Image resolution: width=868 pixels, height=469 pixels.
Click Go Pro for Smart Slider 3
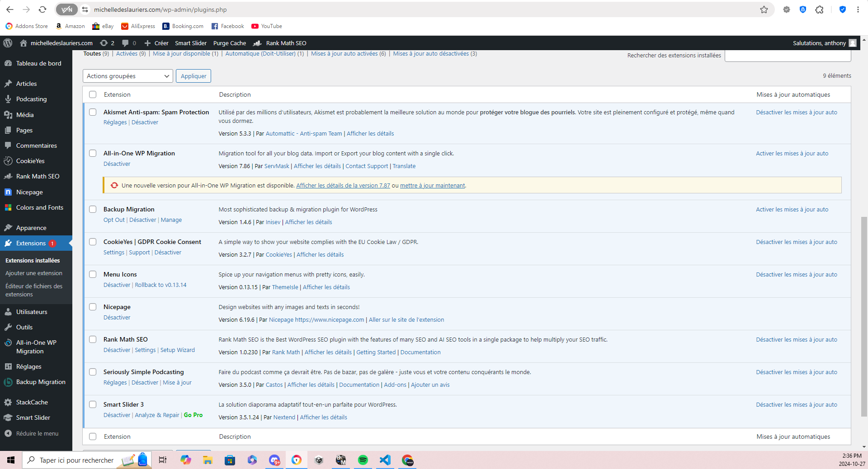click(x=193, y=415)
